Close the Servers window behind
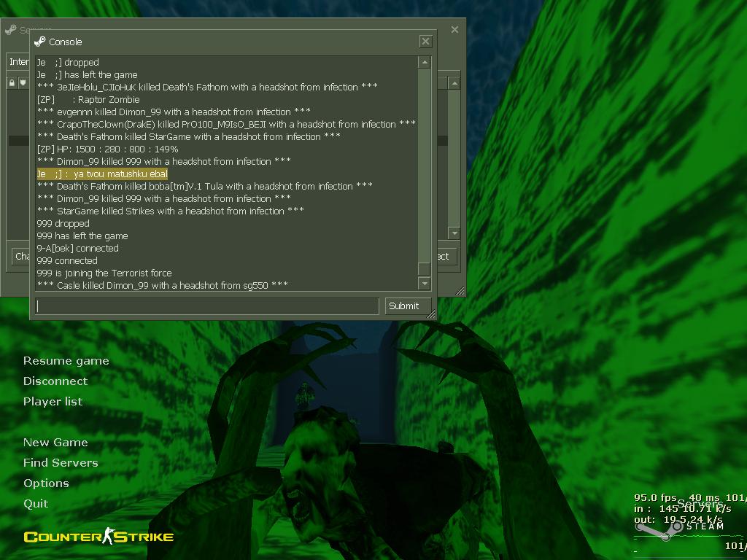 pos(454,29)
